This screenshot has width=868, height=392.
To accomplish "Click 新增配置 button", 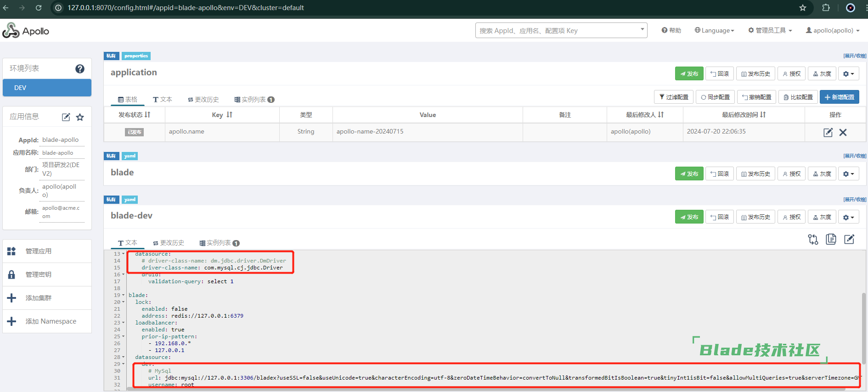I will coord(840,97).
